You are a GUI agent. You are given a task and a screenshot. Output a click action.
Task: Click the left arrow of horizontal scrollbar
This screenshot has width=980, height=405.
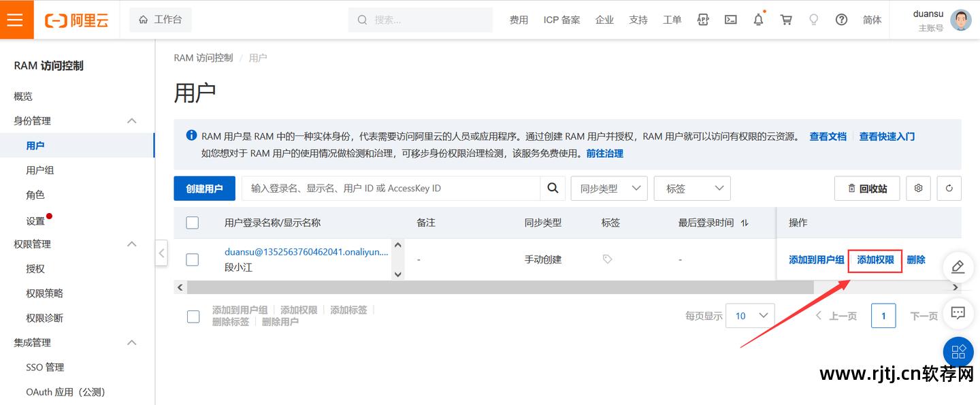click(x=180, y=287)
